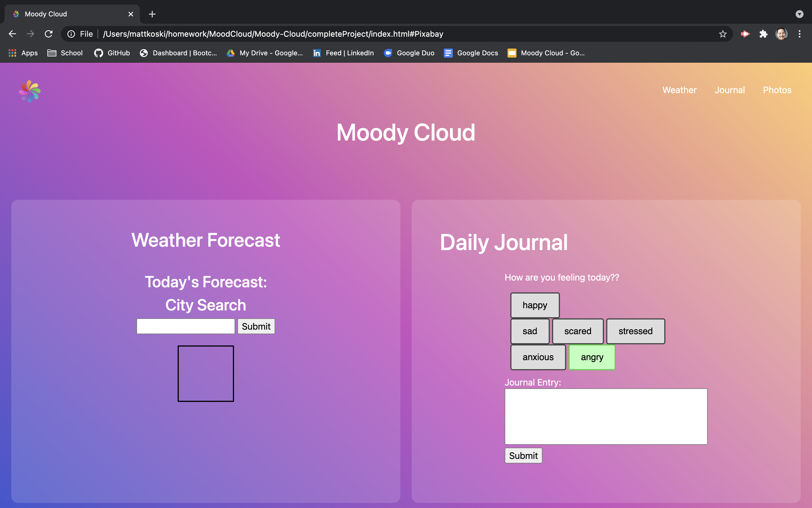Click the tab search dropdown arrow
This screenshot has width=812, height=508.
click(800, 14)
